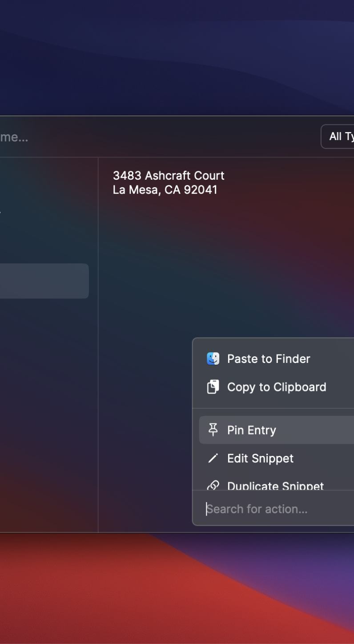Choose Pin Entry in action menu

[277, 430]
